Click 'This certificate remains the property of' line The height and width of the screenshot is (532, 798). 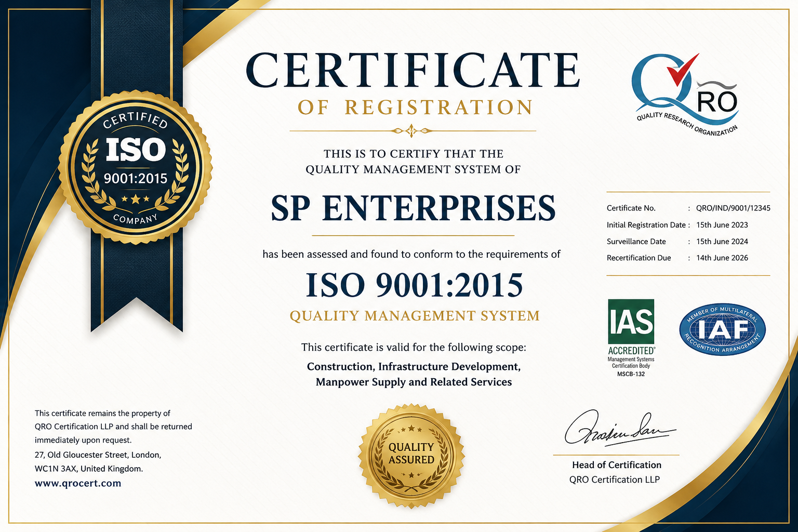tap(102, 414)
